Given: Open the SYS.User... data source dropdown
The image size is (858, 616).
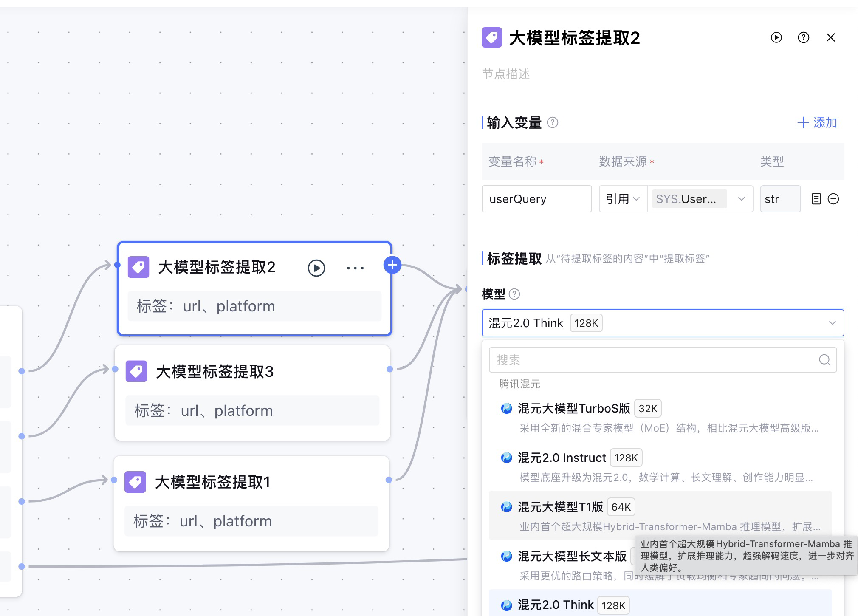Looking at the screenshot, I should pyautogui.click(x=700, y=199).
